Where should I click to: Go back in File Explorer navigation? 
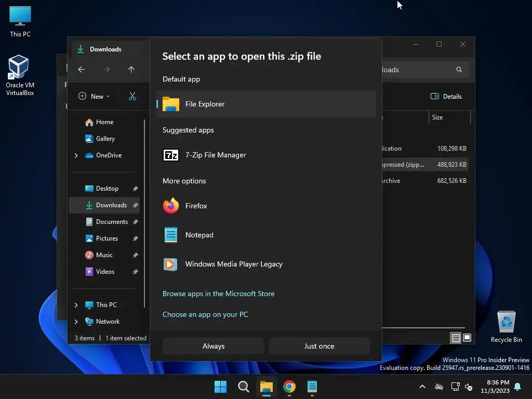pos(82,70)
